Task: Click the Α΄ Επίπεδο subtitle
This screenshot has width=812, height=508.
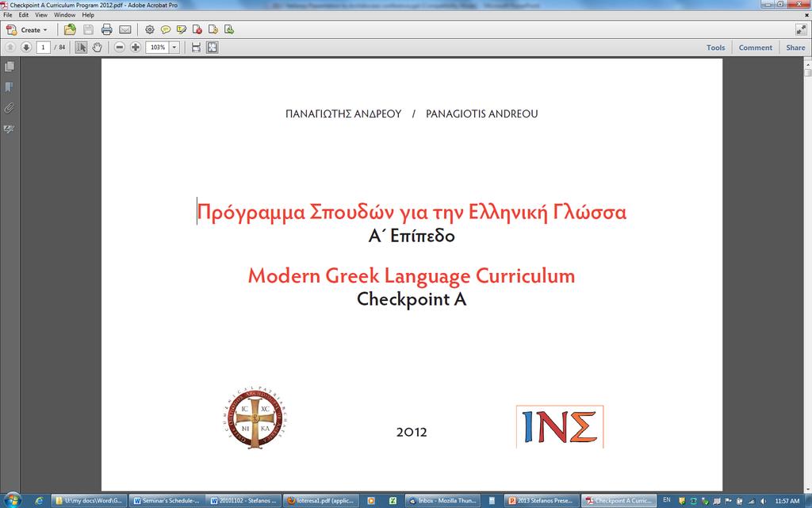Action: point(412,236)
